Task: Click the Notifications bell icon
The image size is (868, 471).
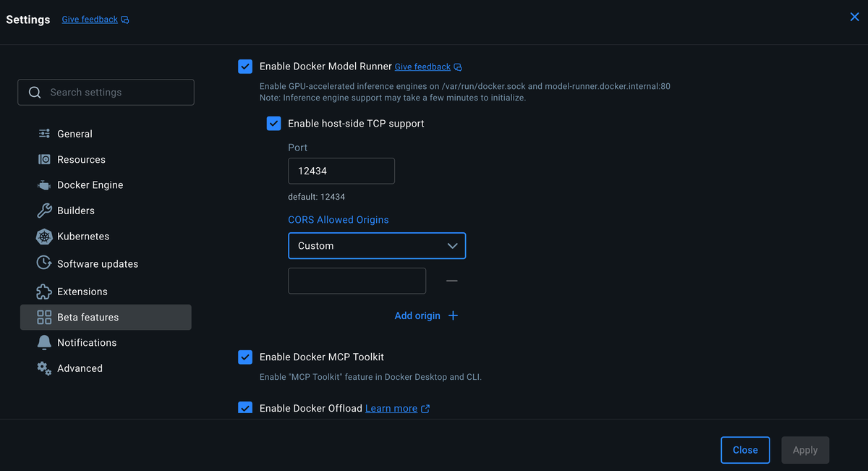Action: (44, 342)
